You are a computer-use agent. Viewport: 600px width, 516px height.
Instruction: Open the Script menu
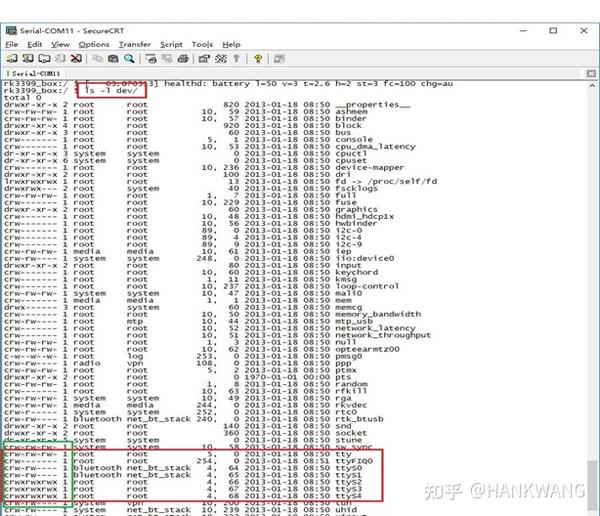171,44
